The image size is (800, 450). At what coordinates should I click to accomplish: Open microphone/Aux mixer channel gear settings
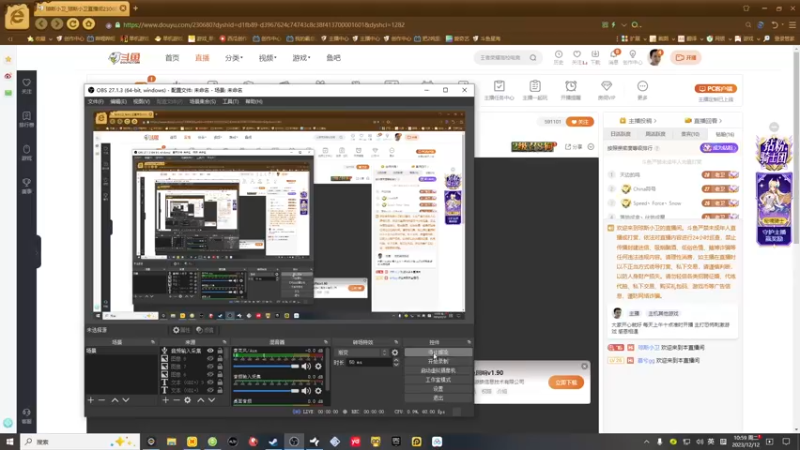(x=318, y=366)
